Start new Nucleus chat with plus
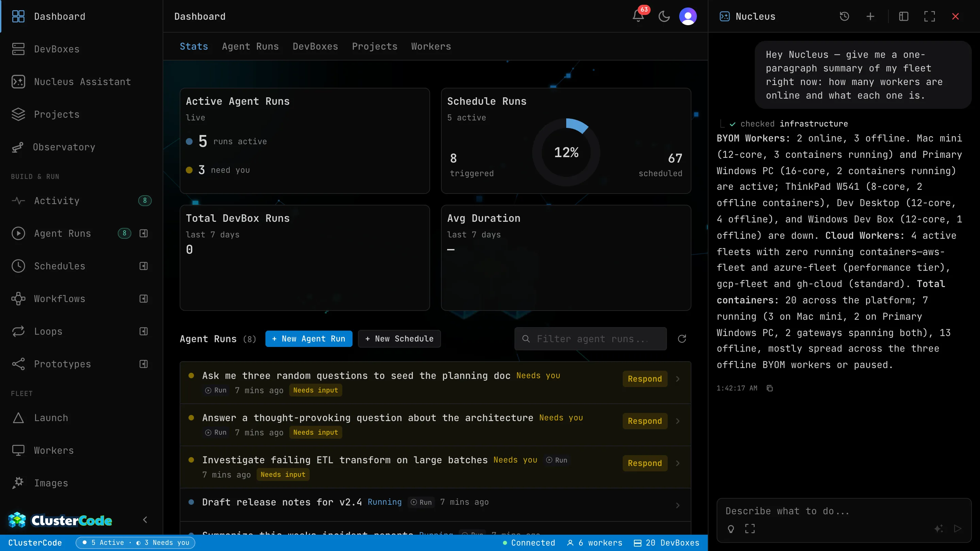The height and width of the screenshot is (551, 980). point(870,16)
